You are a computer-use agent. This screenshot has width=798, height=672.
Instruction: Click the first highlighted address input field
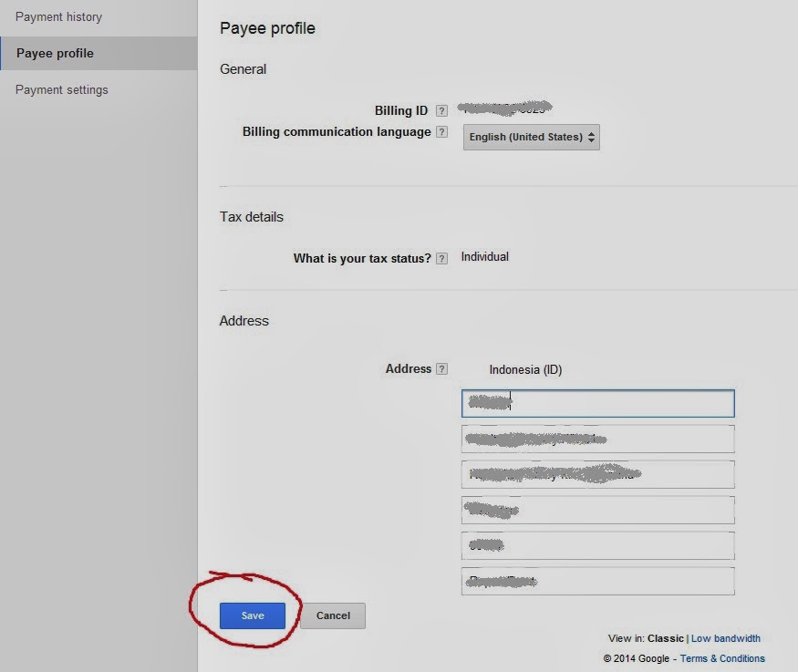[597, 403]
